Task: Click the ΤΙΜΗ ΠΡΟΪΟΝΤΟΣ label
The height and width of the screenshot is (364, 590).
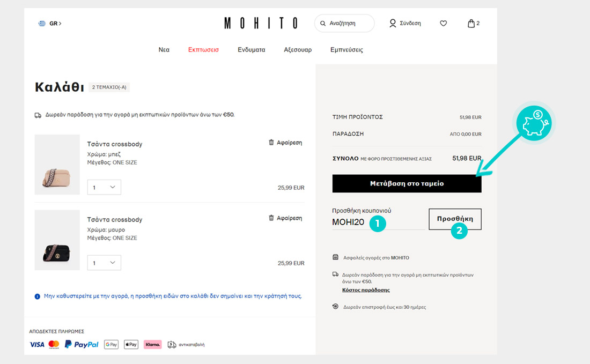Action: pyautogui.click(x=357, y=117)
